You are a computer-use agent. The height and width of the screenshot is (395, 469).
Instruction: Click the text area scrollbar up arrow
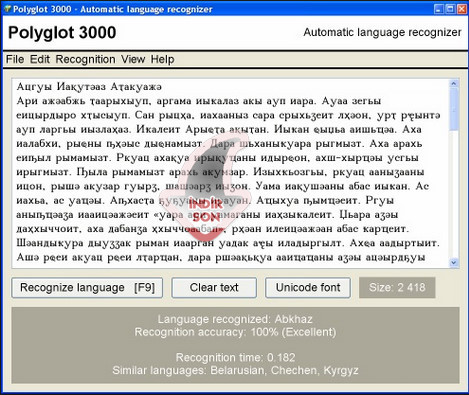pyautogui.click(x=454, y=83)
